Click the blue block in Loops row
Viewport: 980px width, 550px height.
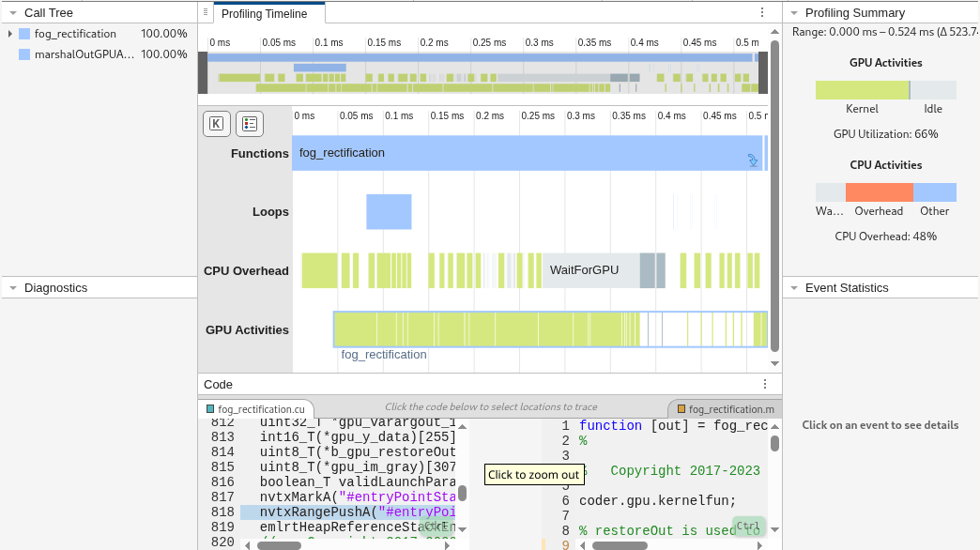[x=389, y=212]
